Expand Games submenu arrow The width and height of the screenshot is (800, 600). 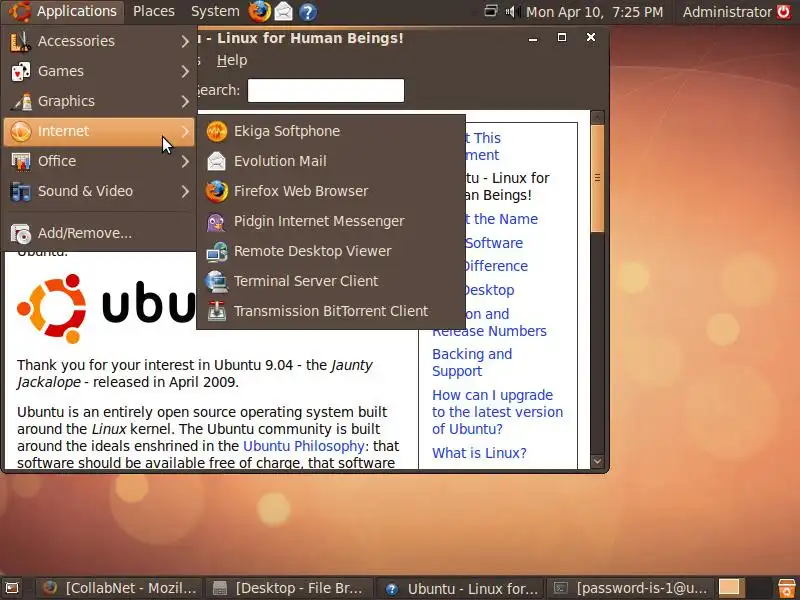(185, 71)
